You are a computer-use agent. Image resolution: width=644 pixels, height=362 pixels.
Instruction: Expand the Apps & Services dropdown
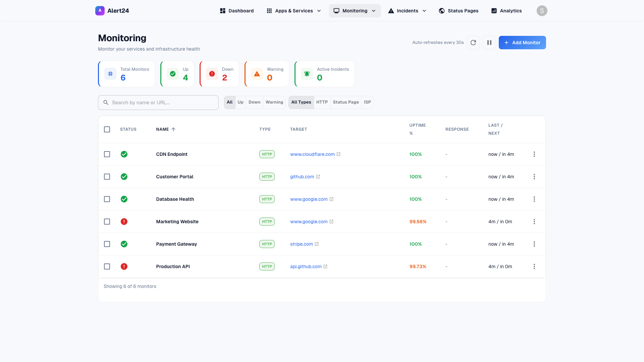click(x=319, y=11)
